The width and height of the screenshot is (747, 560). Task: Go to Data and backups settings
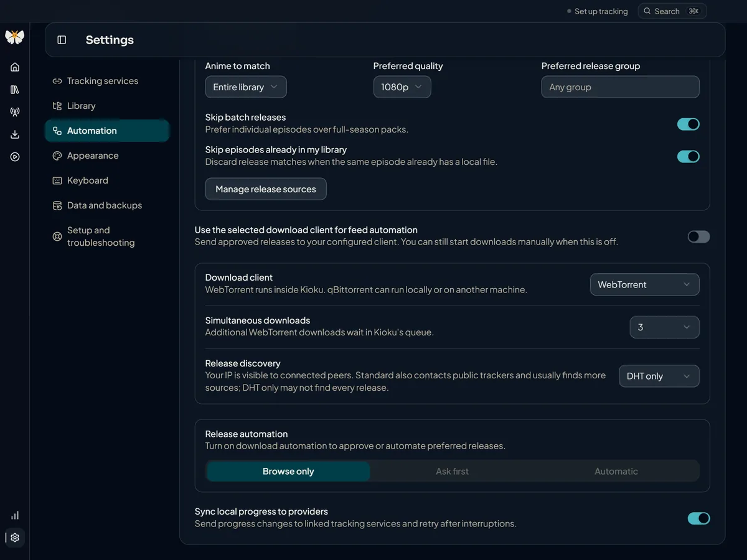pos(107,205)
